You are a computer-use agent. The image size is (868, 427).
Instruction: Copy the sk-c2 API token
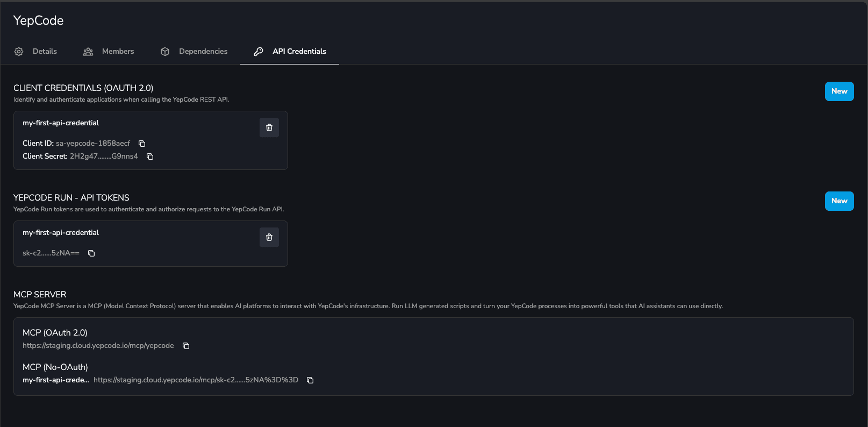tap(91, 253)
